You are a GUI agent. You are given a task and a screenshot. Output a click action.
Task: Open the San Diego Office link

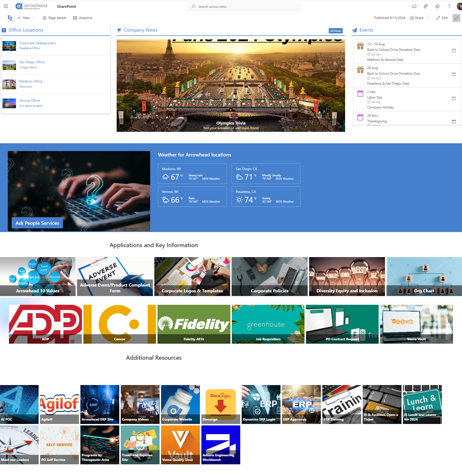[x=32, y=62]
